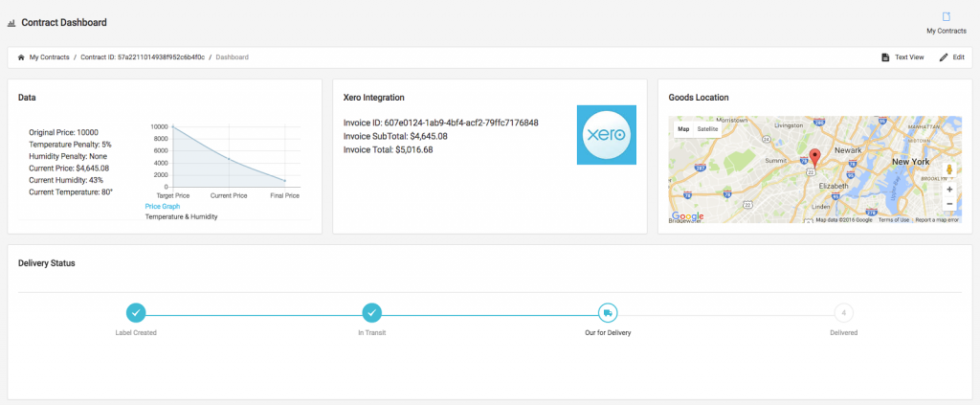Click the Final Price graph point
Image resolution: width=980 pixels, height=405 pixels.
coord(285,181)
